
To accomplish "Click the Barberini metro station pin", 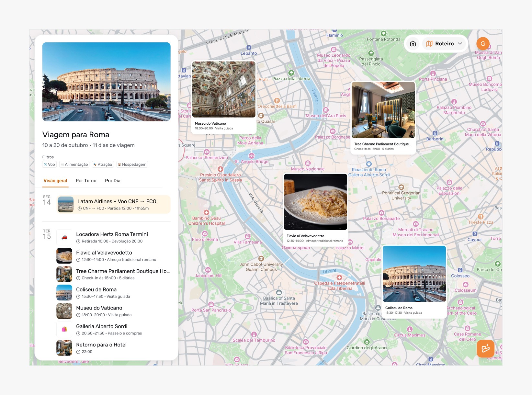I will point(435,133).
